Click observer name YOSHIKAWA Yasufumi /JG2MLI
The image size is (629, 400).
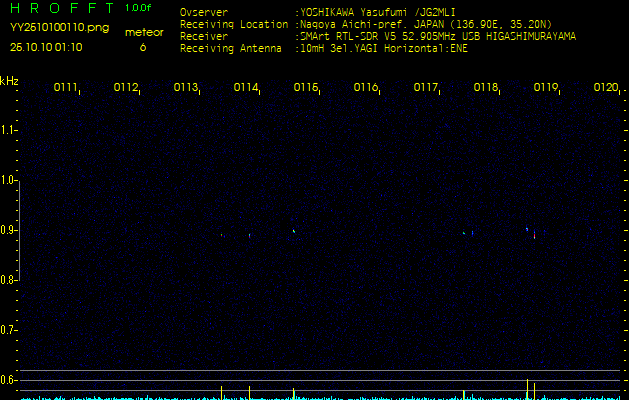pos(377,12)
